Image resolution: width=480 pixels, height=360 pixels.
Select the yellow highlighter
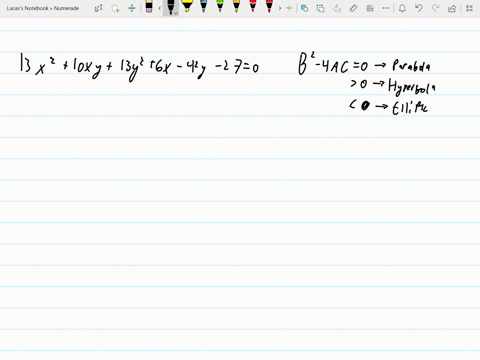tap(187, 7)
